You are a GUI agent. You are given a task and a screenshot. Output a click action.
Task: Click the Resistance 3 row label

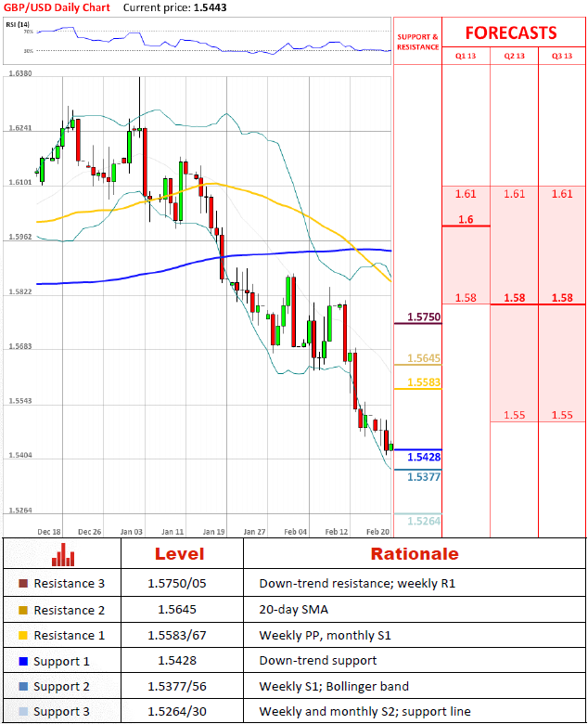[x=70, y=584]
